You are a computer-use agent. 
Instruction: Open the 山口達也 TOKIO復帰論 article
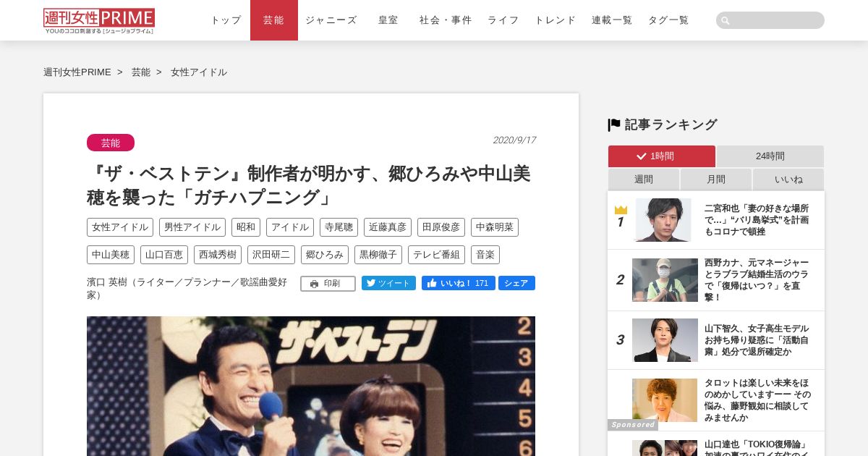757,447
